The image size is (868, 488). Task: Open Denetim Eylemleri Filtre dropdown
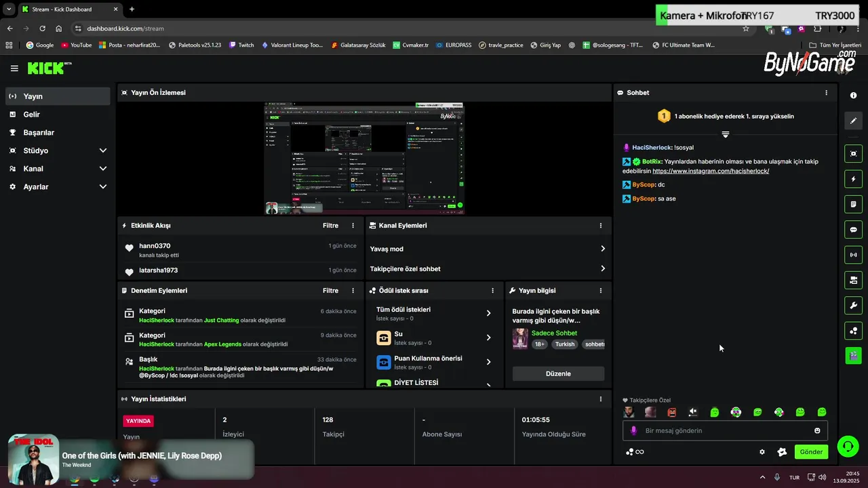(x=330, y=291)
